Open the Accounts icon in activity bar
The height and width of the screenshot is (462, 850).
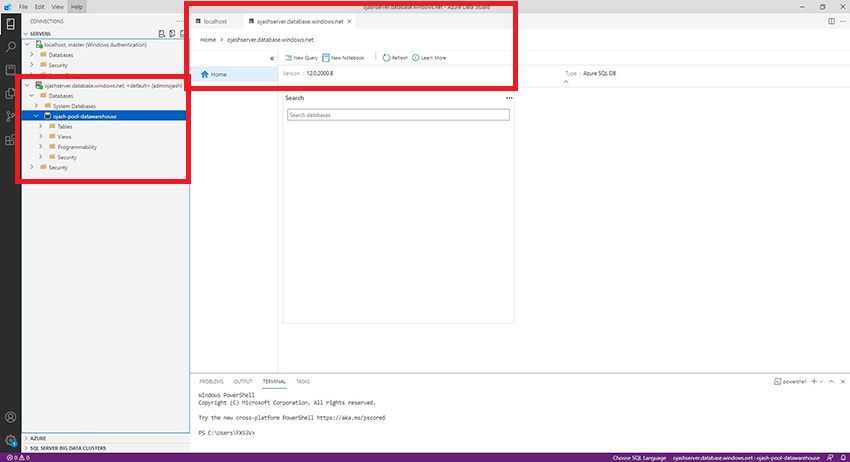(x=10, y=417)
